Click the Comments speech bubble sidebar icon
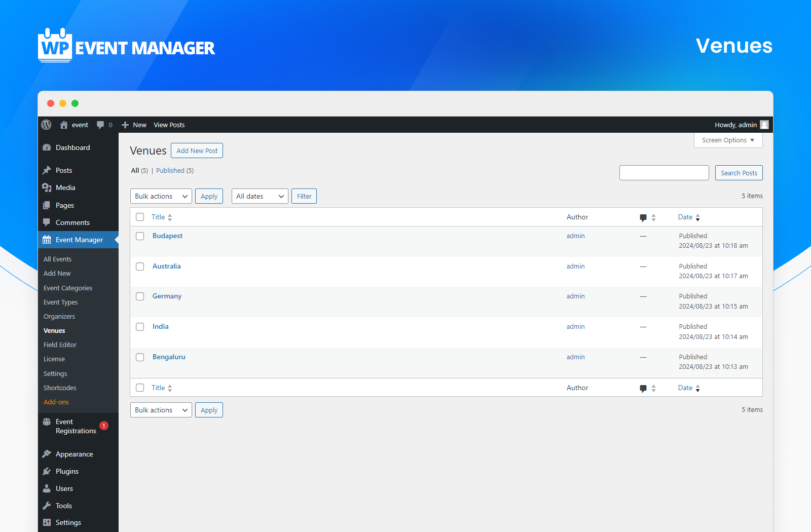This screenshot has height=532, width=811. 47,222
